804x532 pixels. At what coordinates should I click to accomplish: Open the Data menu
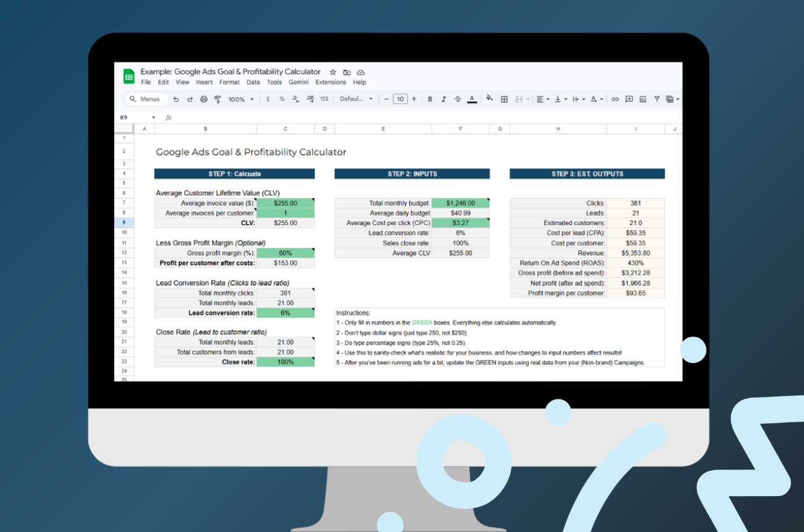click(253, 82)
